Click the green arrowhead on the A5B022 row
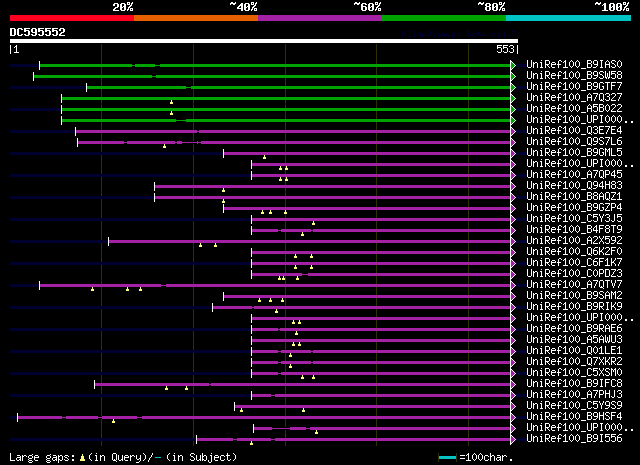Viewport: 640px width, 465px height. pos(513,109)
